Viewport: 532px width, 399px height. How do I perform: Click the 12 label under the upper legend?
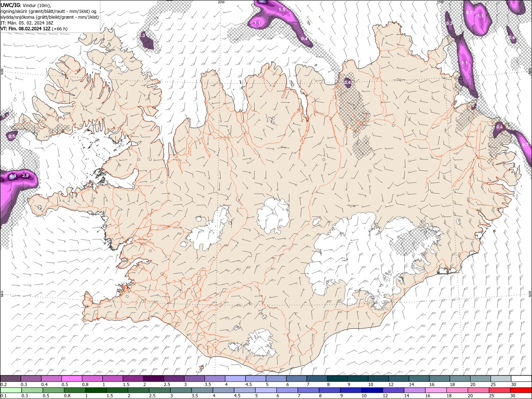point(392,384)
